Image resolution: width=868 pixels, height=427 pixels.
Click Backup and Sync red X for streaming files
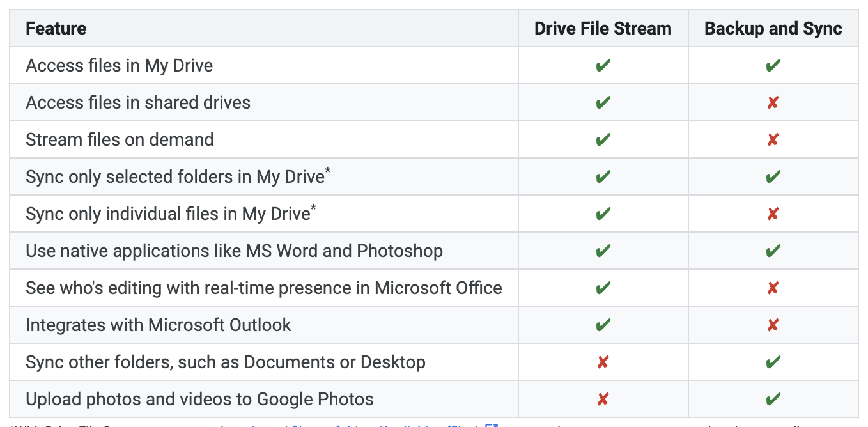pos(773,140)
